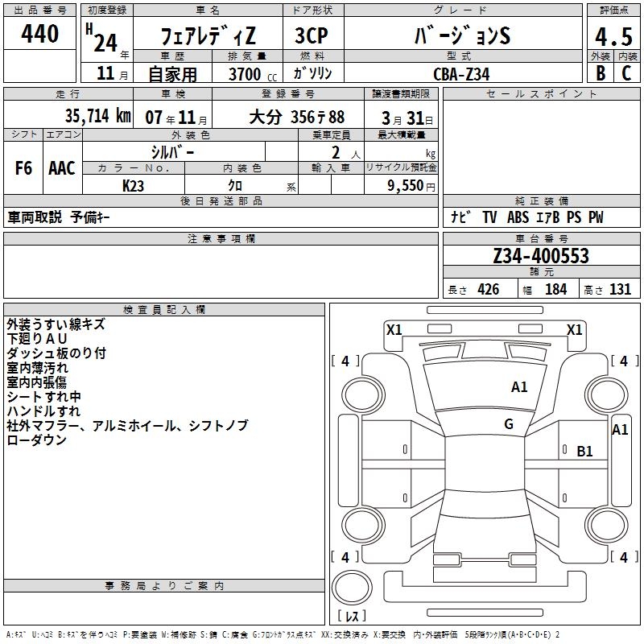Click the 車台番号 header
Viewport: 644px width, 644px height.
click(x=541, y=238)
